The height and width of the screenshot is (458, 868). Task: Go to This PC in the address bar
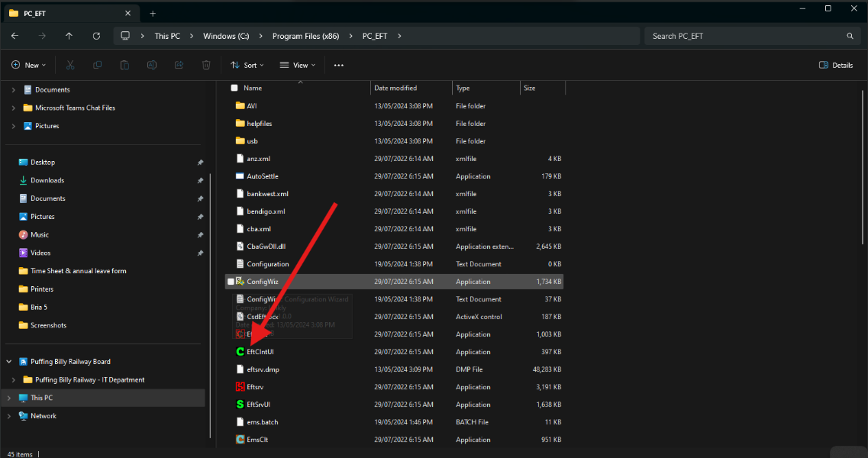click(167, 36)
